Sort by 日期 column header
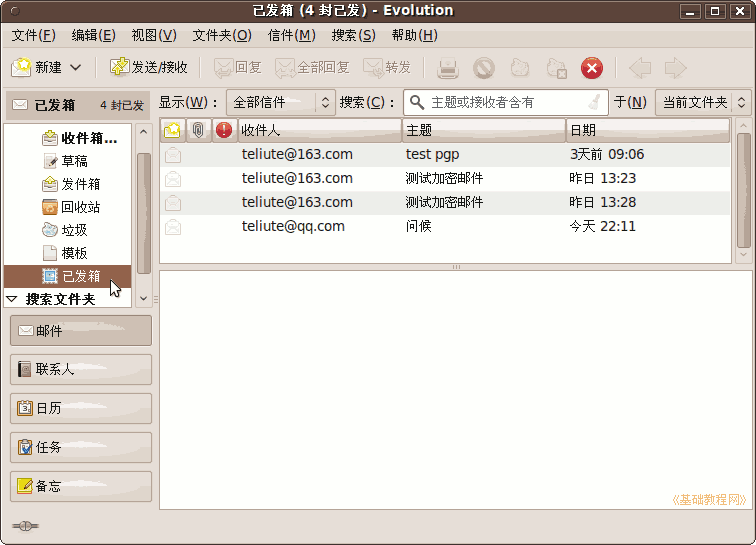The height and width of the screenshot is (545, 756). 648,130
